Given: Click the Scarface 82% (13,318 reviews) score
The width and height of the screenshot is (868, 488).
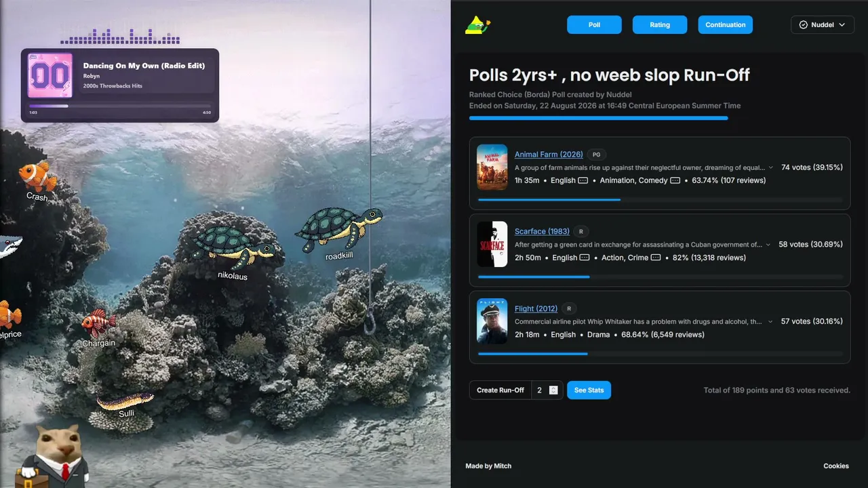Looking at the screenshot, I should coord(709,258).
